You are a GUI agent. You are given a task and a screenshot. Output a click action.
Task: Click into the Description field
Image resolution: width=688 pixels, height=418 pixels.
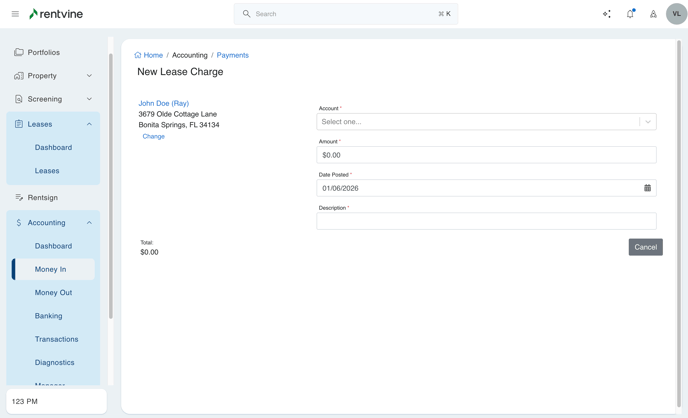[x=486, y=221]
